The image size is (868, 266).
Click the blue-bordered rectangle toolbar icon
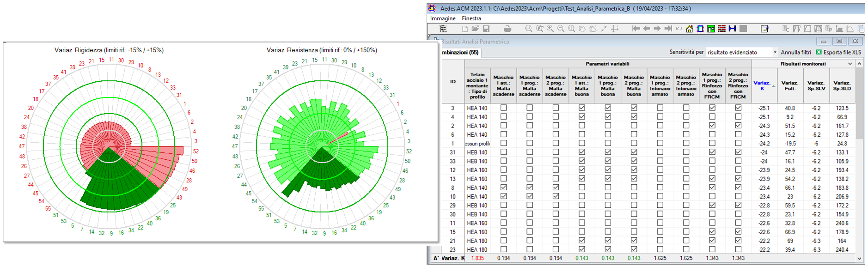700,29
